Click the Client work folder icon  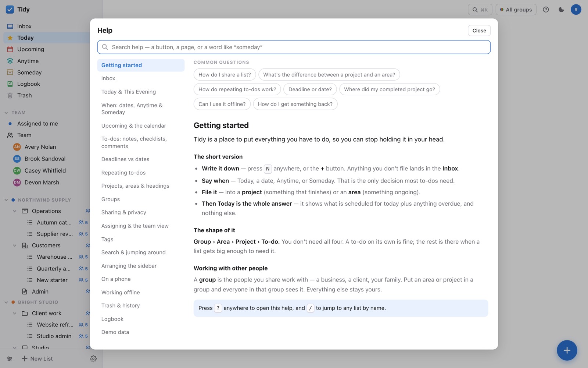coord(25,313)
